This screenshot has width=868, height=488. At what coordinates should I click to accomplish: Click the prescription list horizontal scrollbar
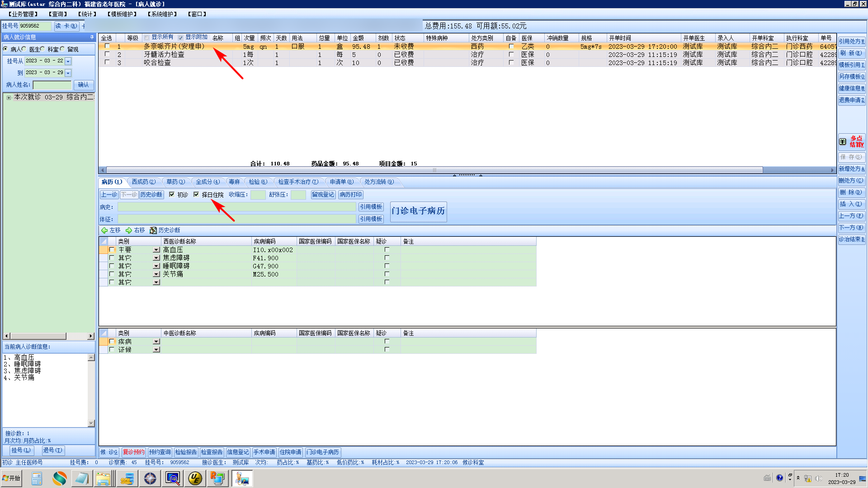(434, 170)
